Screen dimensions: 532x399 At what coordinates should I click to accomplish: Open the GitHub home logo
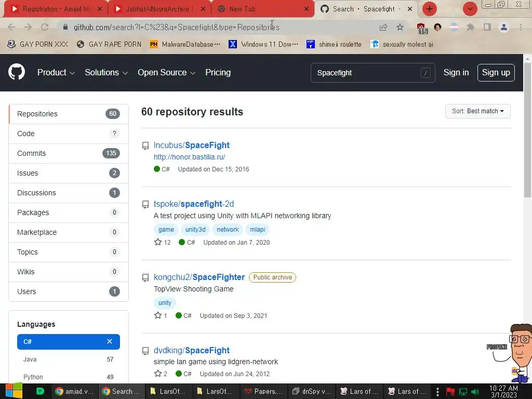click(16, 72)
